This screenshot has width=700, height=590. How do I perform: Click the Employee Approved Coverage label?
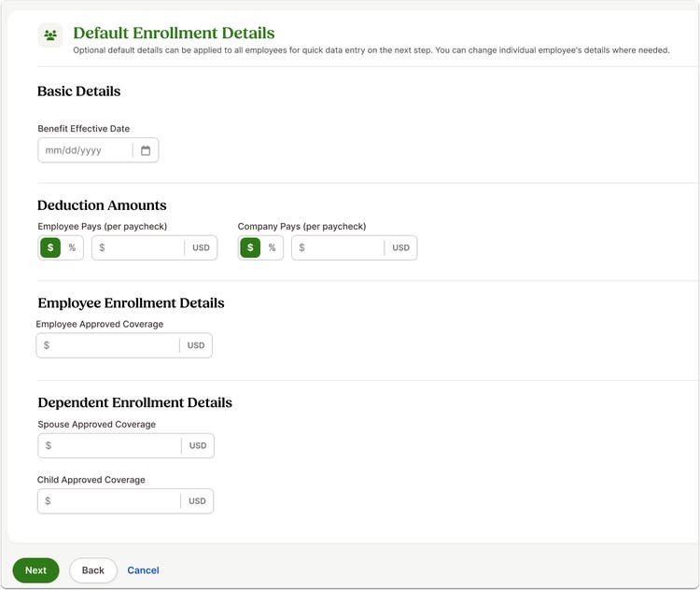point(100,324)
